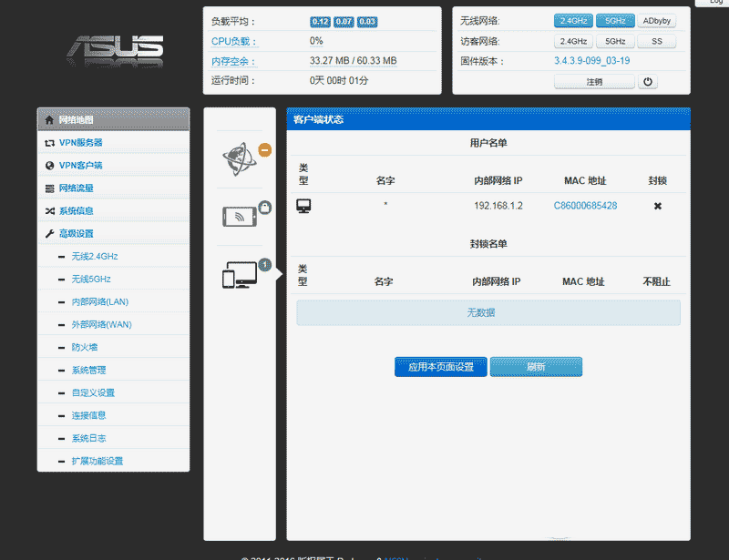This screenshot has height=560, width=729.
Task: Click load average badge 0.07
Action: coord(344,22)
